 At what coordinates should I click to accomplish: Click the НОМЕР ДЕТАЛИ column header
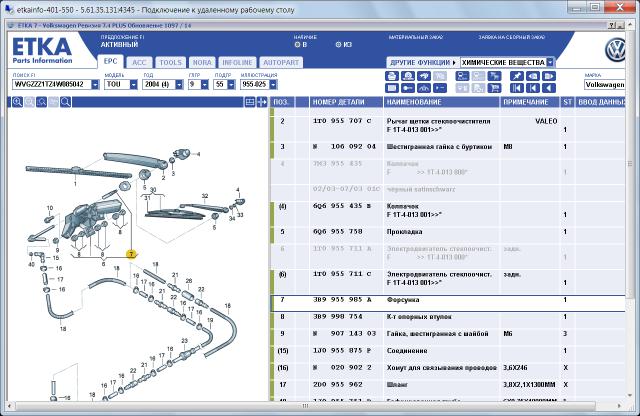tap(346, 102)
